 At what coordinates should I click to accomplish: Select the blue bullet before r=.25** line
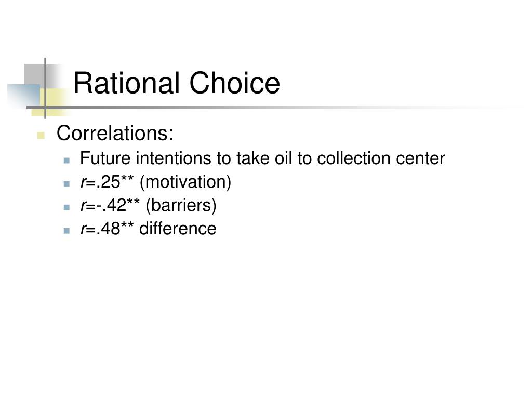(67, 184)
